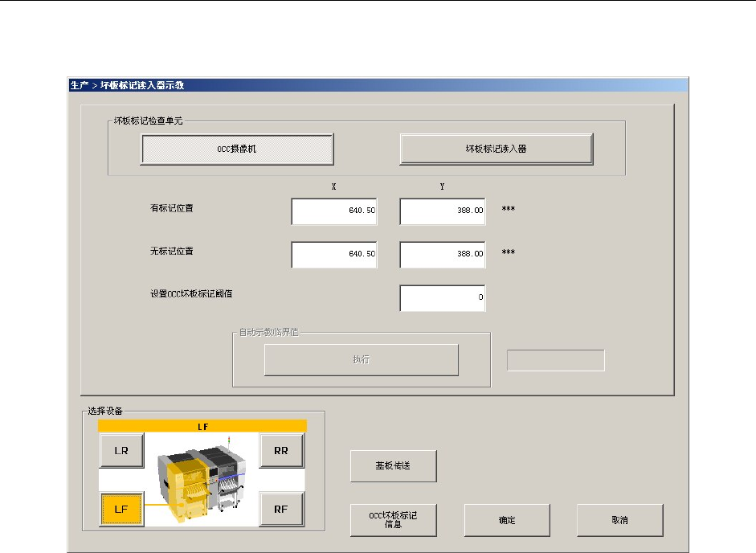756x553 pixels.
Task: Click the 有标记位置 X coordinate field
Action: coord(334,212)
